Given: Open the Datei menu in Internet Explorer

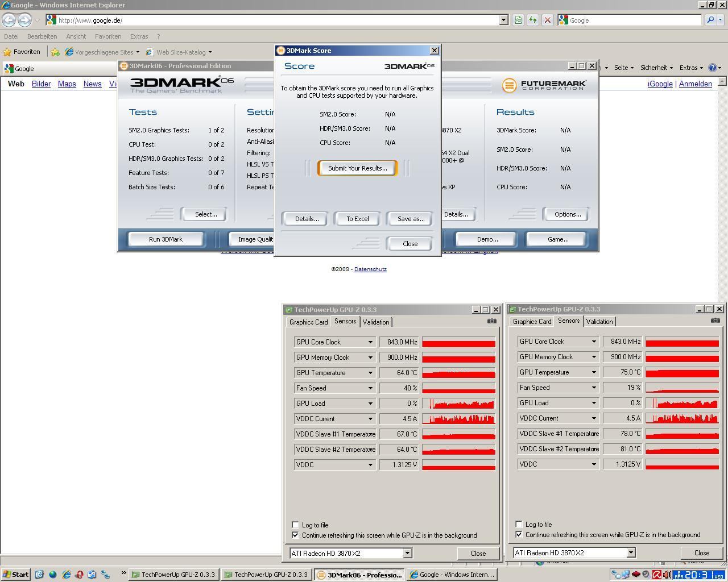Looking at the screenshot, I should [11, 36].
